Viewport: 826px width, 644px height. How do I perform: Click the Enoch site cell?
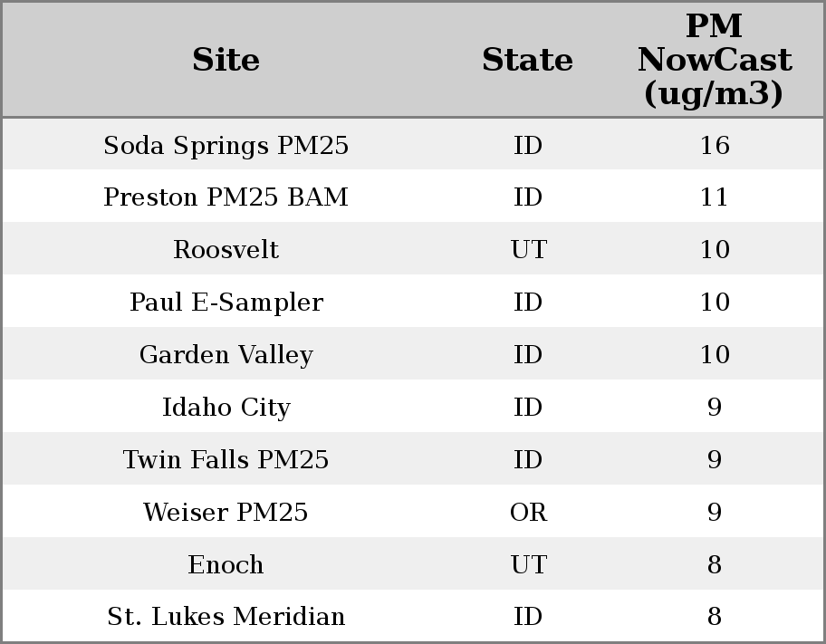[x=226, y=565]
